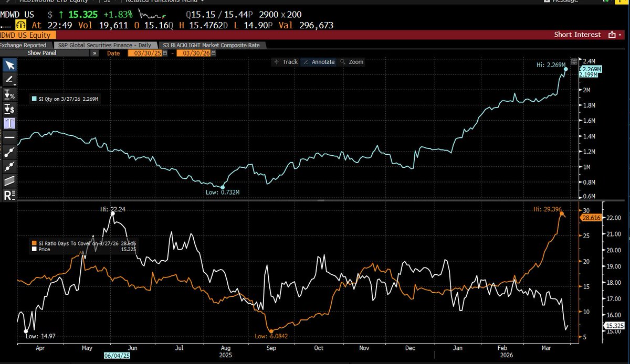630x364 pixels.
Task: Switch to Exchange Reported tab
Action: [x=23, y=45]
